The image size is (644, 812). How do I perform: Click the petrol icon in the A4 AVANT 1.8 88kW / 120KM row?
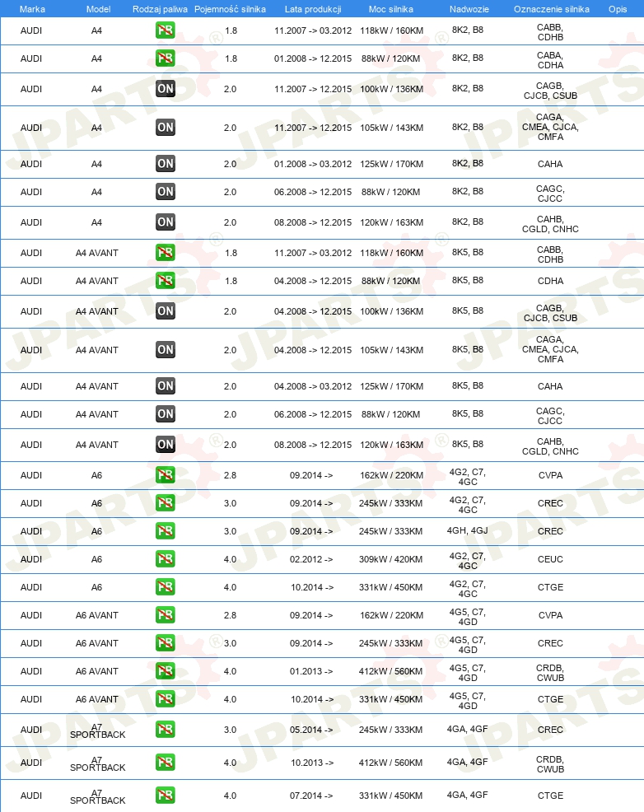[166, 281]
